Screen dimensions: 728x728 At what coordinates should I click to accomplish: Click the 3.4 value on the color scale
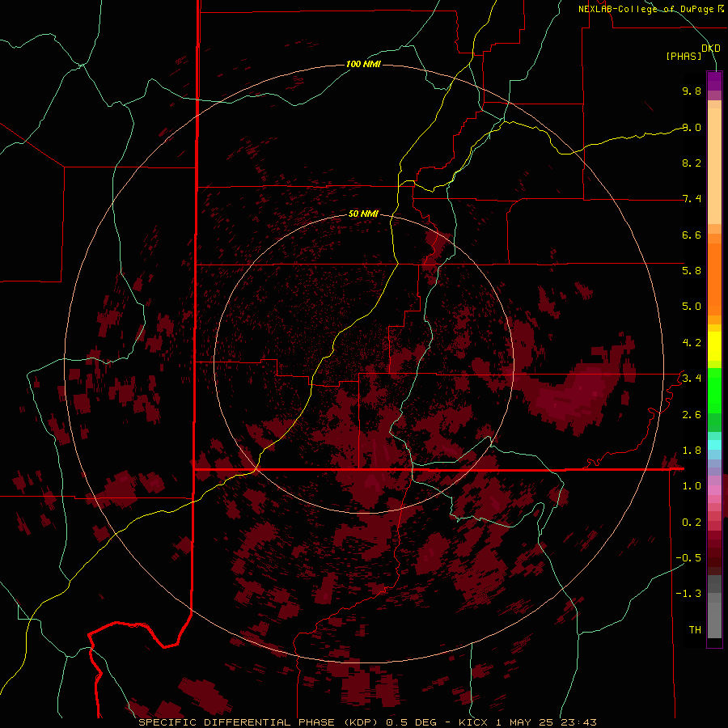[x=692, y=379]
